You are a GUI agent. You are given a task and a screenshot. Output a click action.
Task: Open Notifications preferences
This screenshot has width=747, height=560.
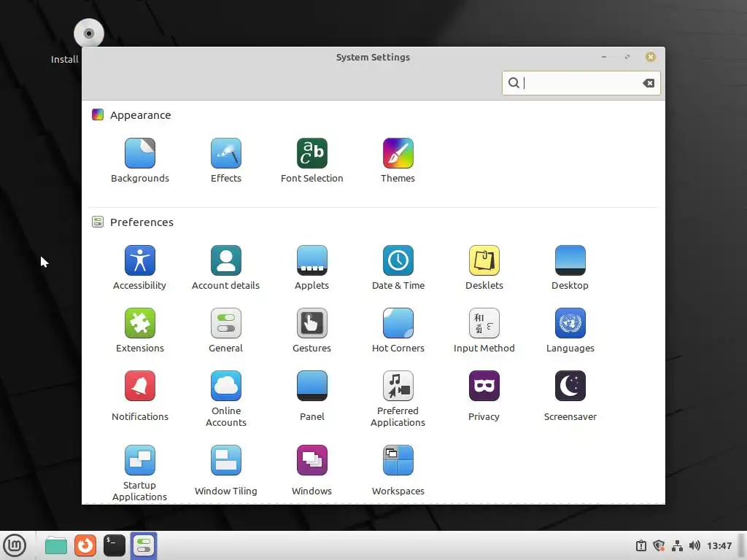point(139,396)
